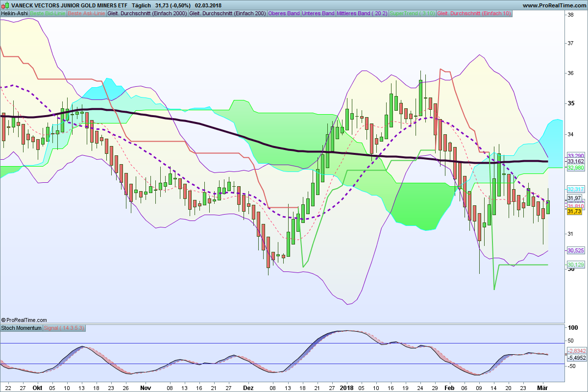Screen dimensions: 588x392
Task: Open the www.ProRealTime.com link
Action: 554,5
